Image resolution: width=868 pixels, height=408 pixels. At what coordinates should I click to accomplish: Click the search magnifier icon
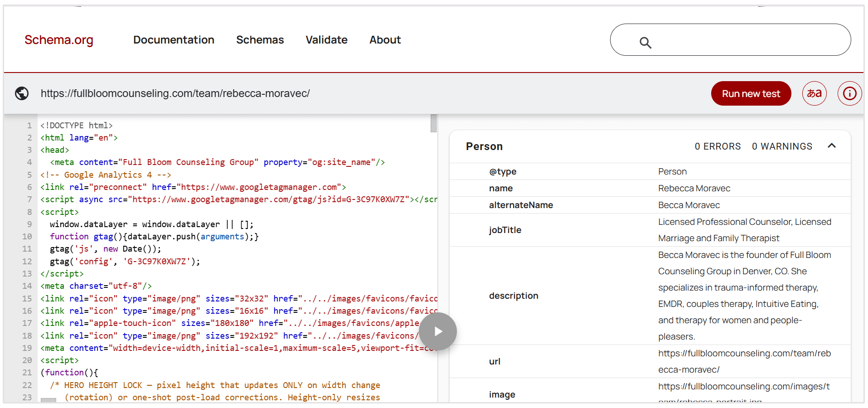(x=645, y=43)
